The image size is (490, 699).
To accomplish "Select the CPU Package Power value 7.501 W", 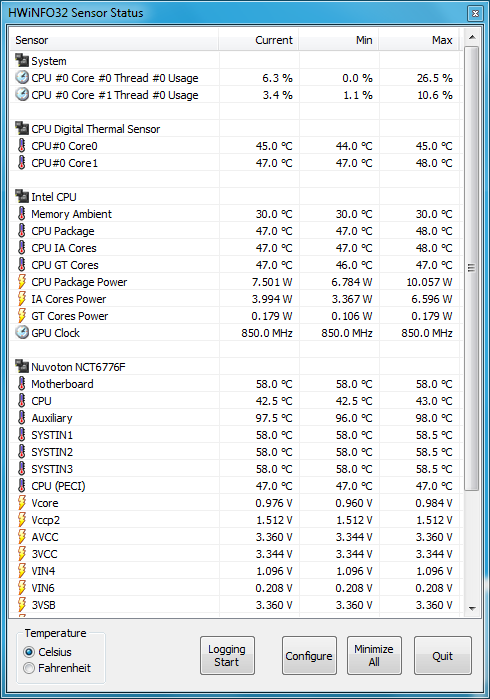I will click(x=272, y=282).
